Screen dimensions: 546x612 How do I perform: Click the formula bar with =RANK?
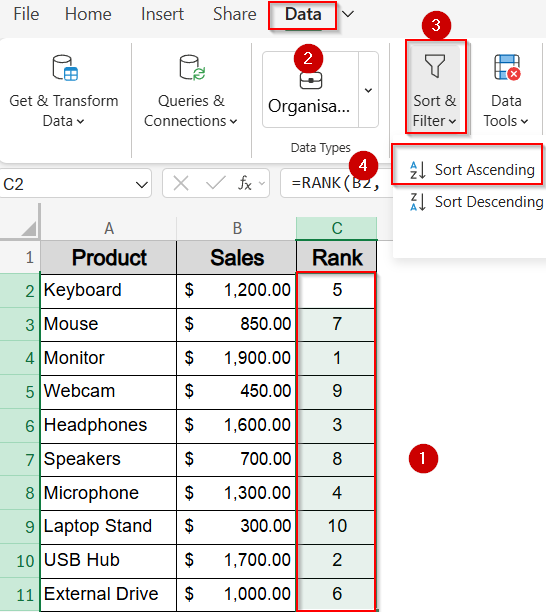pos(336,183)
